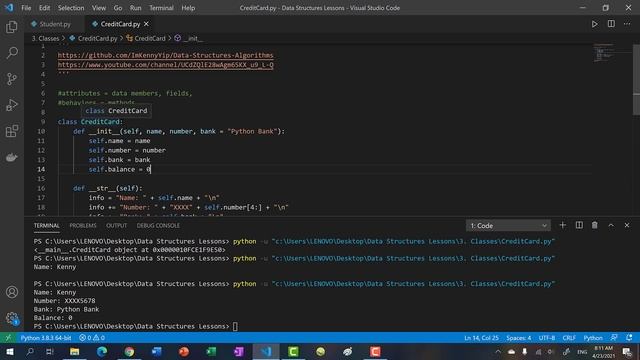Switch to the Student.py editor tab

pyautogui.click(x=55, y=24)
